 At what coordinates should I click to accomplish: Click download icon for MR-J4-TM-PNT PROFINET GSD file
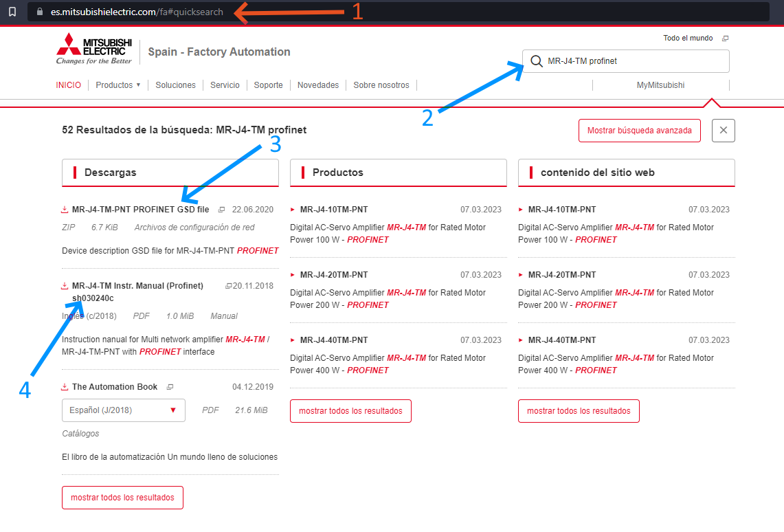[x=65, y=210]
